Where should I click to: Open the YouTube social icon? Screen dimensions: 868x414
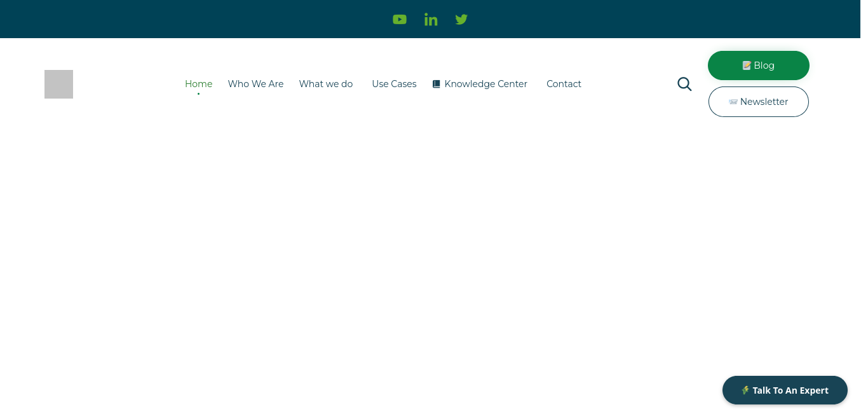(400, 20)
